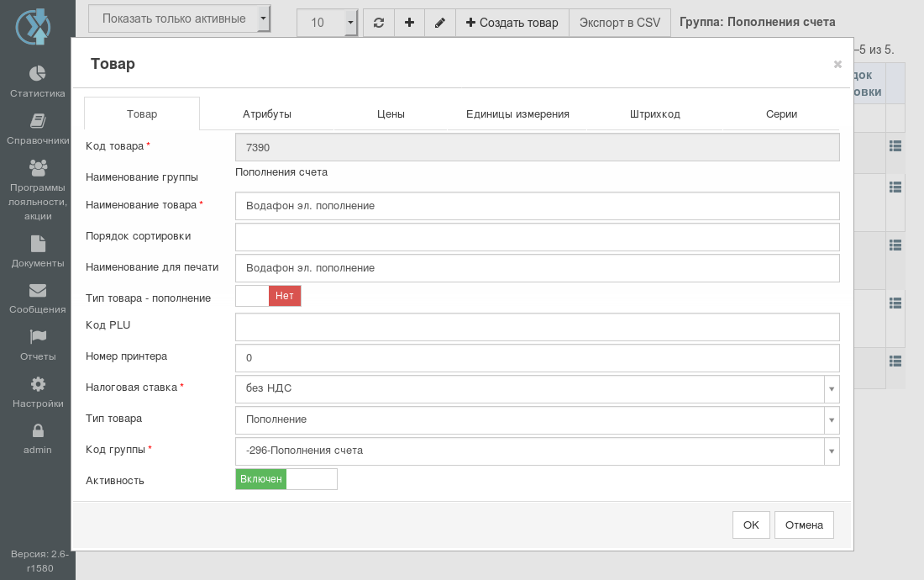Open the Документы file icon
This screenshot has height=580, width=924.
click(38, 244)
